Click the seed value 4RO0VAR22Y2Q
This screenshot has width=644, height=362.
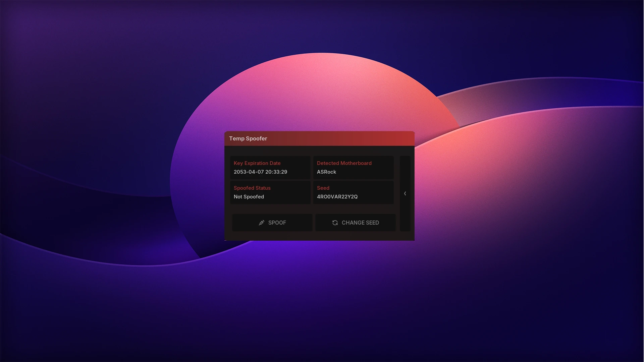(x=337, y=197)
